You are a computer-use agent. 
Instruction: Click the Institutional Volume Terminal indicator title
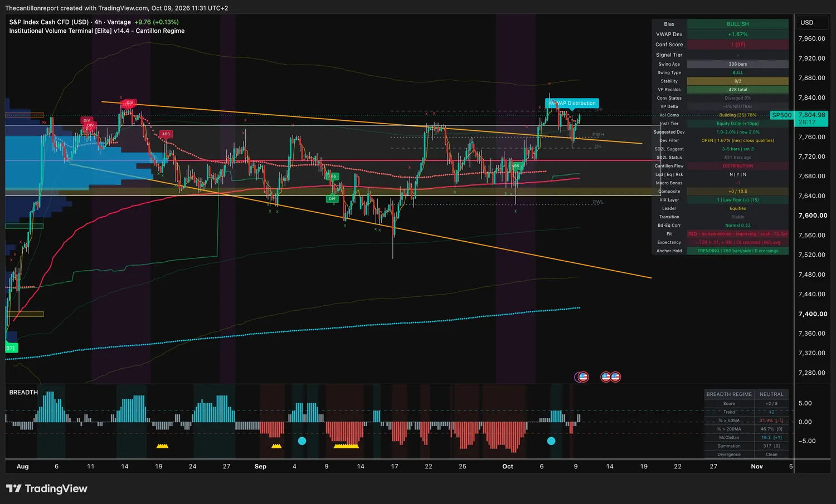tap(97, 31)
